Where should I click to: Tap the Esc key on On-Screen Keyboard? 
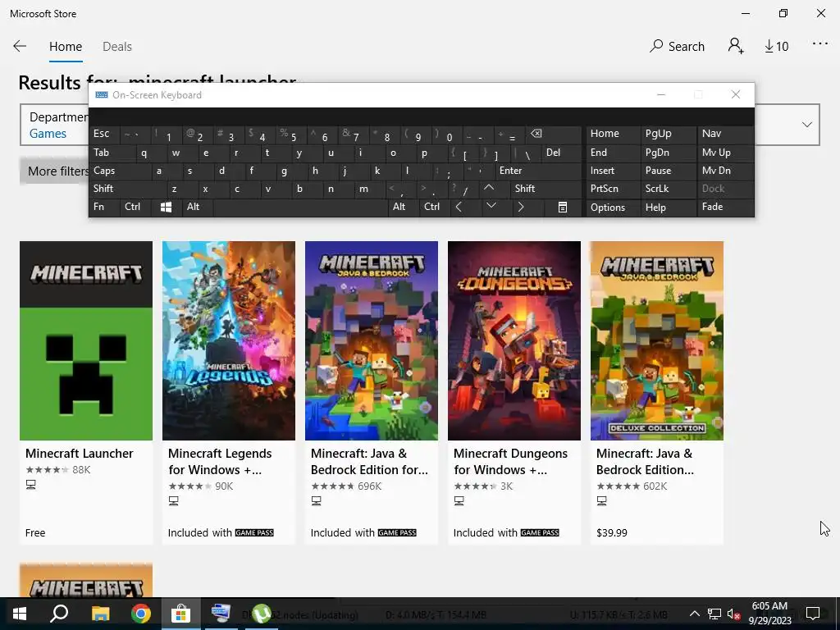(105, 134)
